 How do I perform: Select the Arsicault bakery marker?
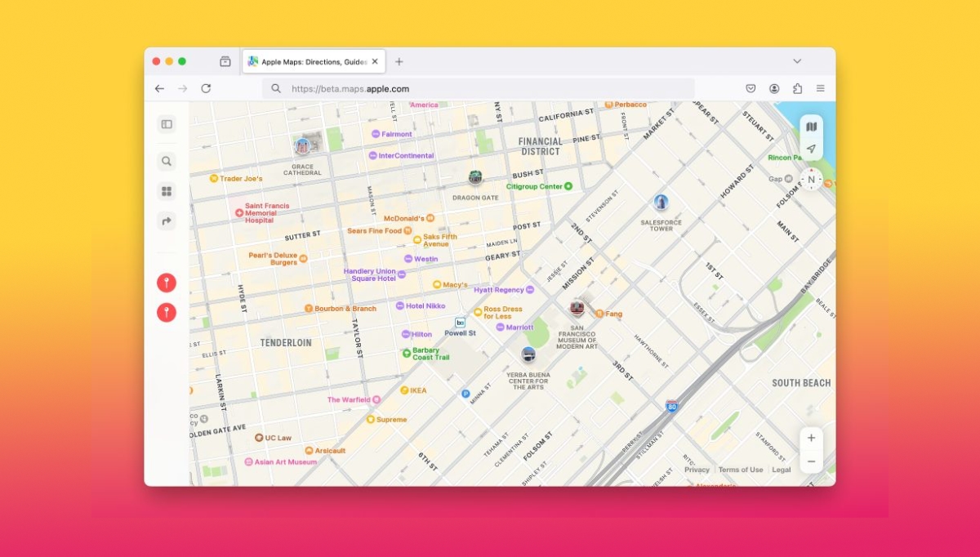click(x=309, y=451)
